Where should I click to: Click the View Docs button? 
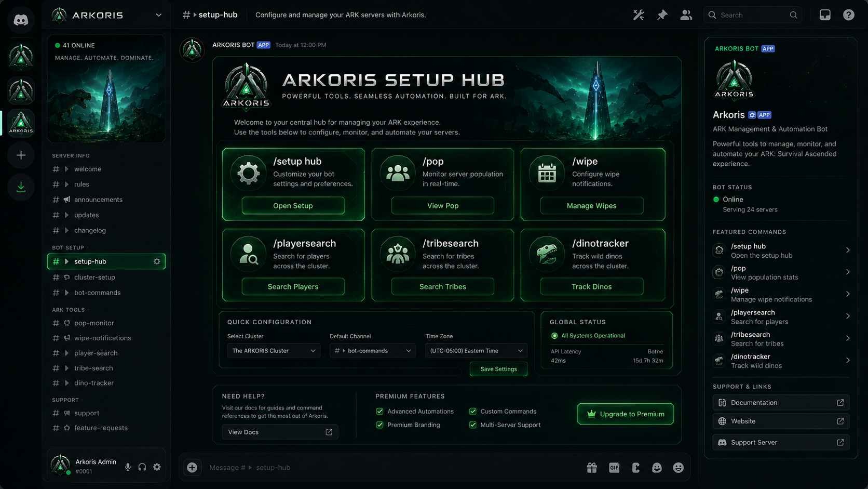tap(280, 432)
